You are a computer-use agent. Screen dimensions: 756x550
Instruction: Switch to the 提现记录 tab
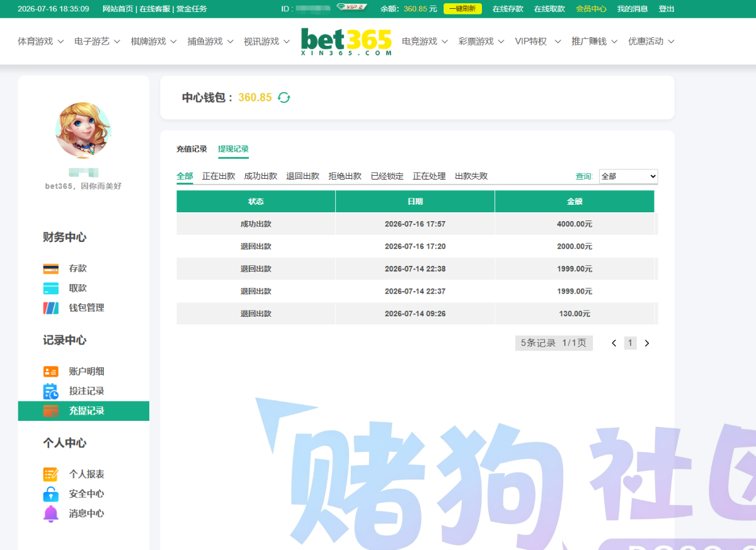233,149
